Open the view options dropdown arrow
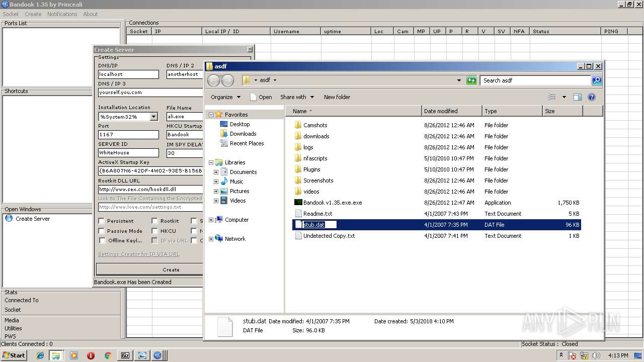This screenshot has width=644, height=362. 564,97
